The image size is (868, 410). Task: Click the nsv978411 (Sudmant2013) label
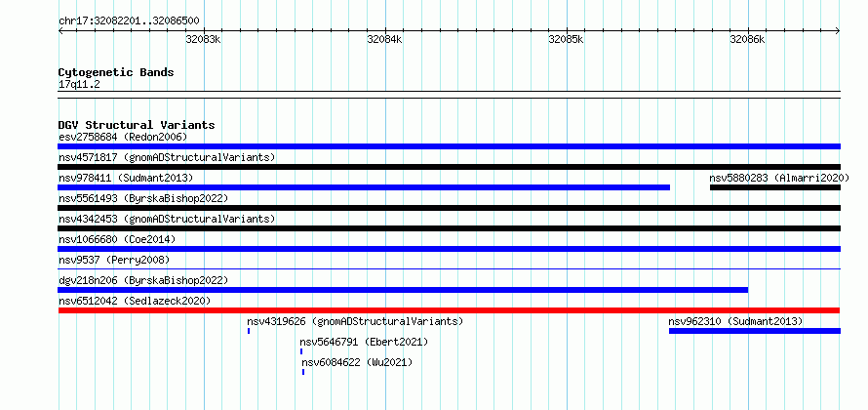click(x=126, y=178)
